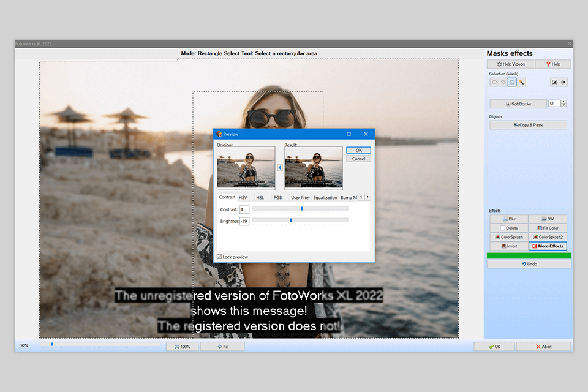Click the rightmost Selection (Mask) icon button
The height and width of the screenshot is (392, 588).
pyautogui.click(x=563, y=82)
